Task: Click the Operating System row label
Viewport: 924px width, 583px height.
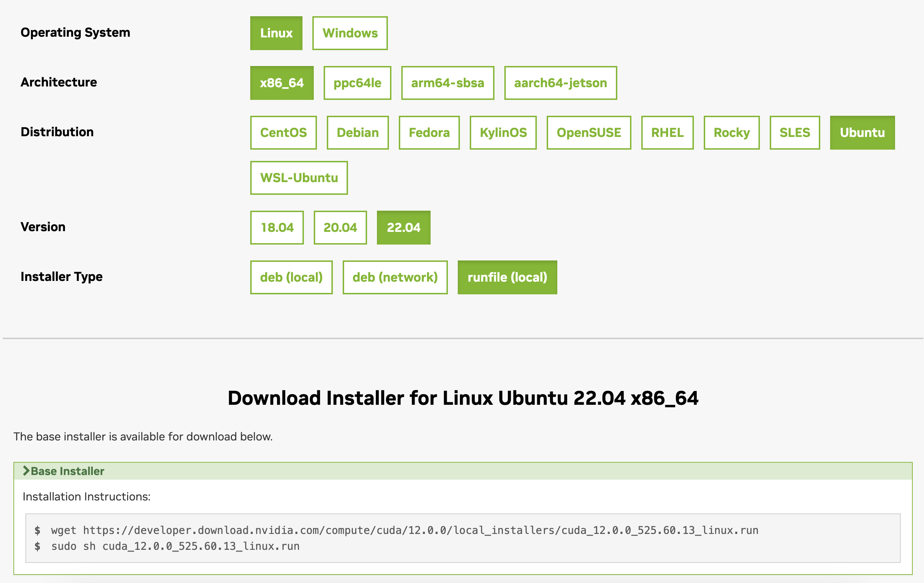Action: 75,32
